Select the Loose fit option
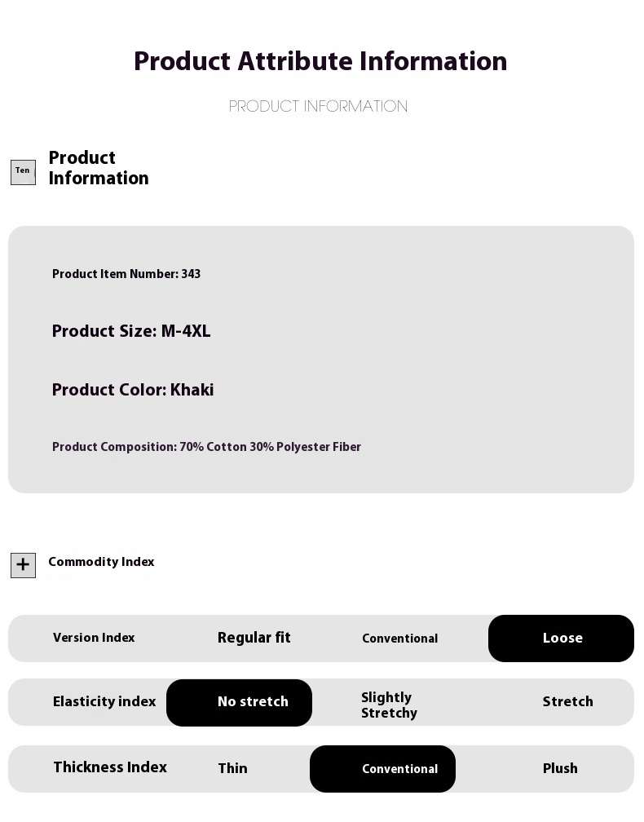The width and height of the screenshot is (644, 822). coord(562,639)
